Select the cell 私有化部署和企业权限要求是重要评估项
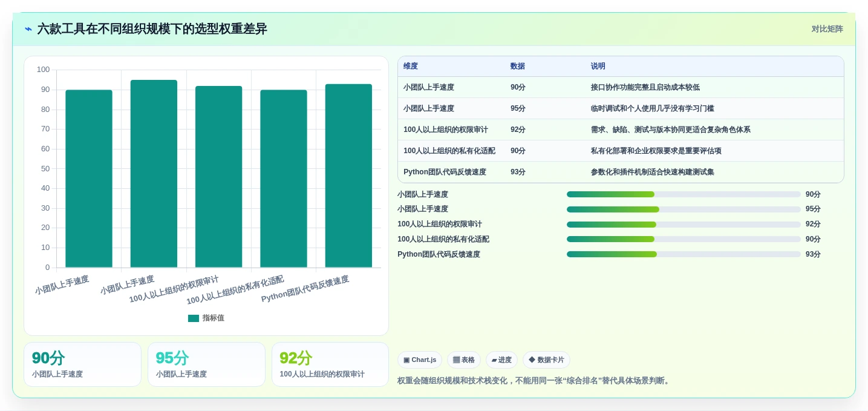The height and width of the screenshot is (411, 868). click(x=656, y=151)
